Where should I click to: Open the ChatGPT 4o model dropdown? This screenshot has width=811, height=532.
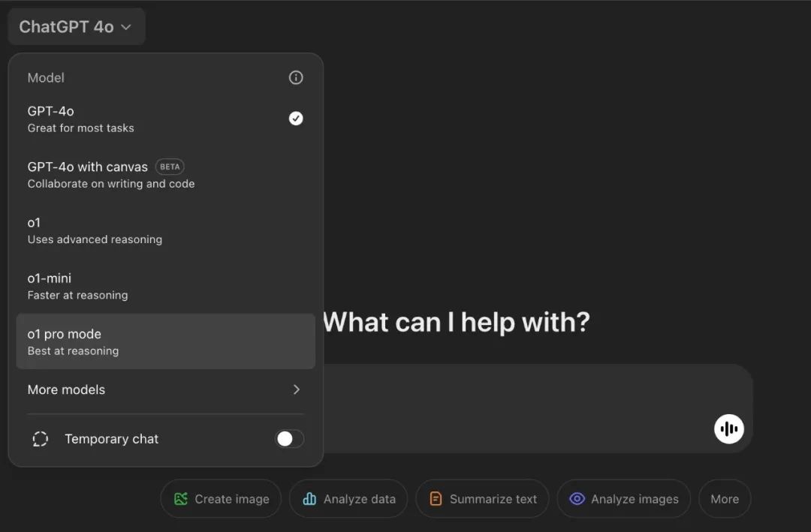(76, 27)
